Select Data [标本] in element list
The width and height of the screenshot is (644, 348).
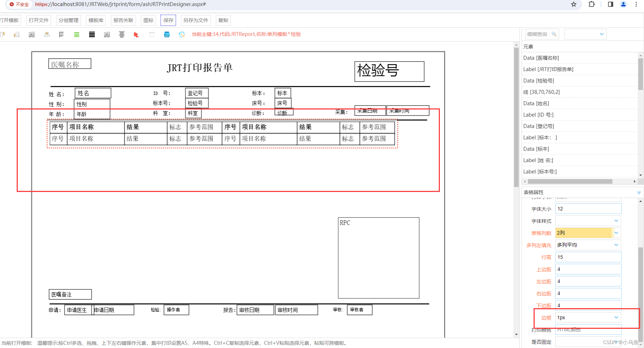point(580,149)
